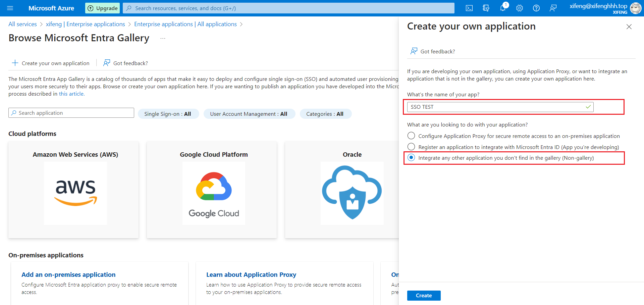
Task: Click the plus icon beside Create your own application
Action: (15, 63)
